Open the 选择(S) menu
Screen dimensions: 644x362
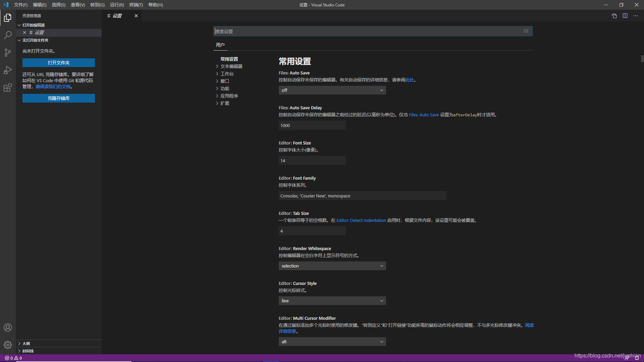pos(59,5)
